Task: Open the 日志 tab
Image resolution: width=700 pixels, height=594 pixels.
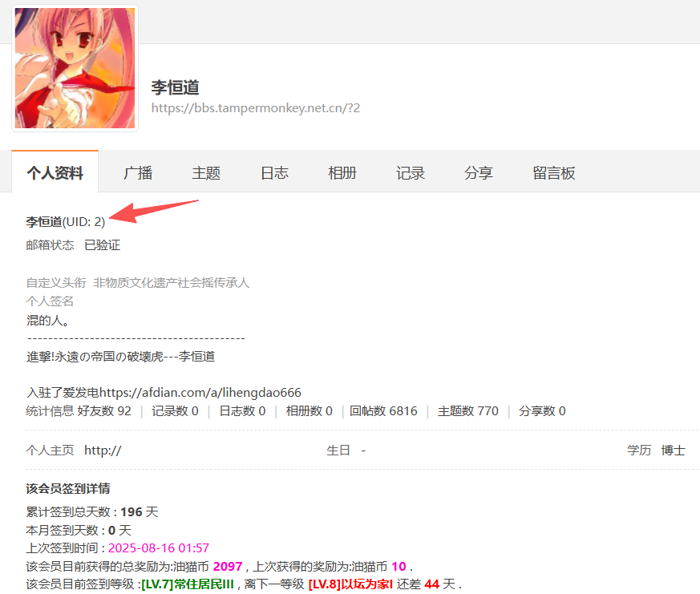Action: pyautogui.click(x=274, y=172)
